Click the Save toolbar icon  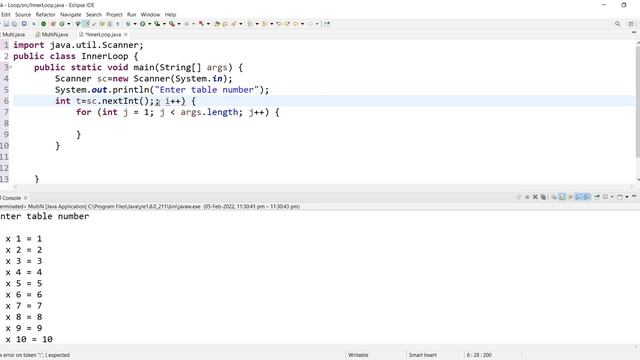click(7, 24)
